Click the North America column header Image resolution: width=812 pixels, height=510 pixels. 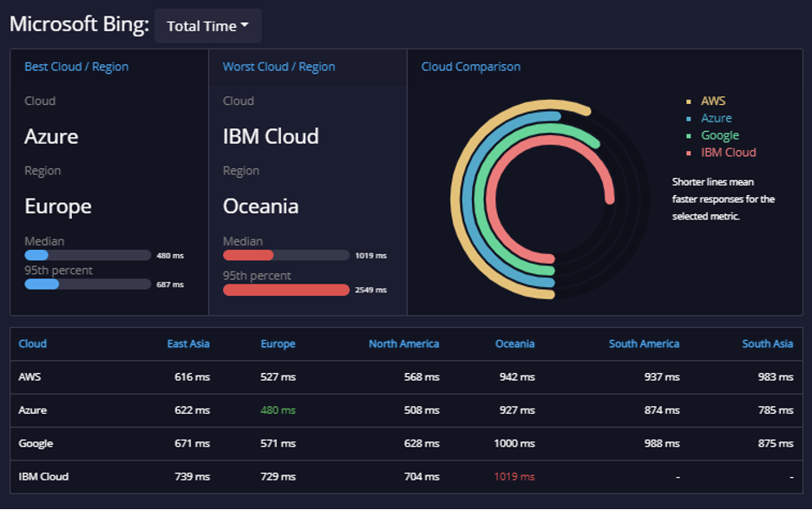pyautogui.click(x=403, y=343)
